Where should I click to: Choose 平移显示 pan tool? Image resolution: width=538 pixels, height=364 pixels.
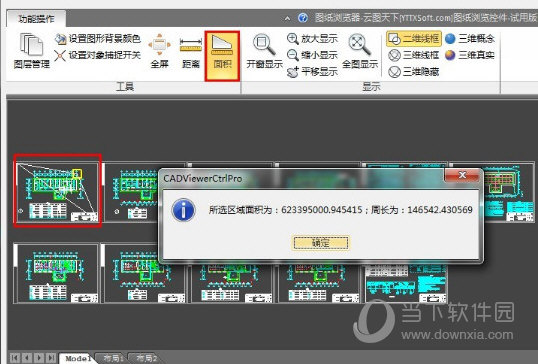[x=312, y=72]
